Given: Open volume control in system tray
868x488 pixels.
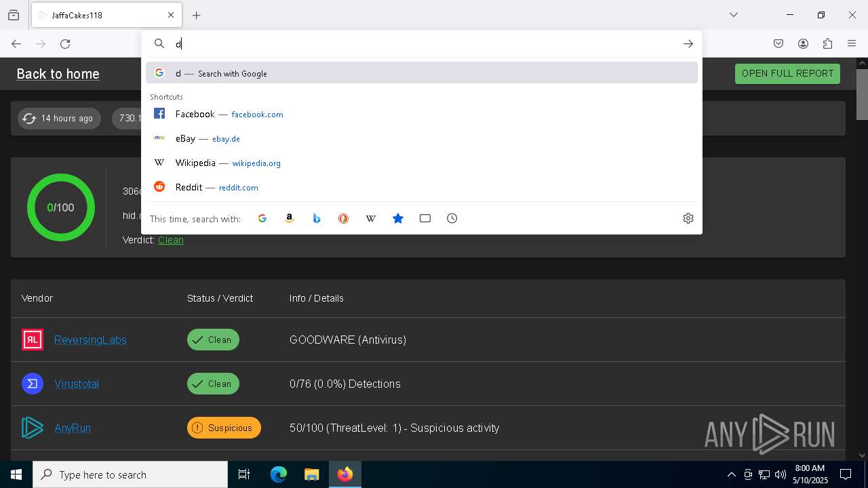Looking at the screenshot, I should point(781,474).
